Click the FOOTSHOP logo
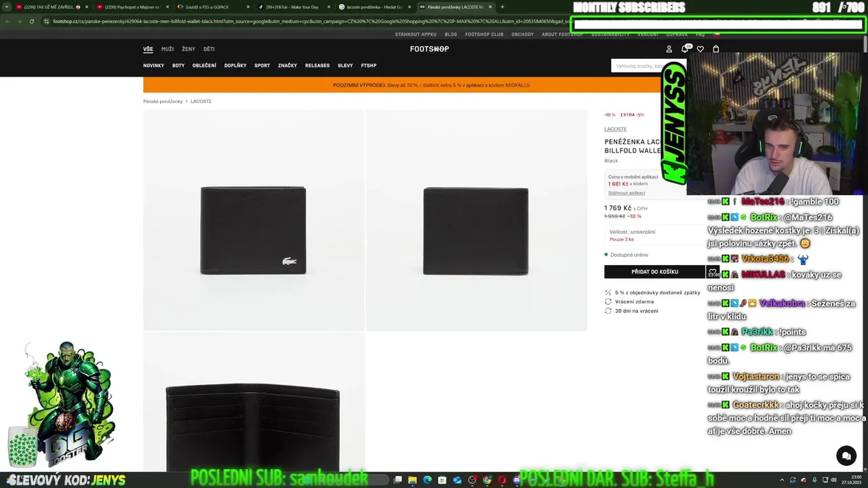This screenshot has height=488, width=868. pyautogui.click(x=429, y=49)
